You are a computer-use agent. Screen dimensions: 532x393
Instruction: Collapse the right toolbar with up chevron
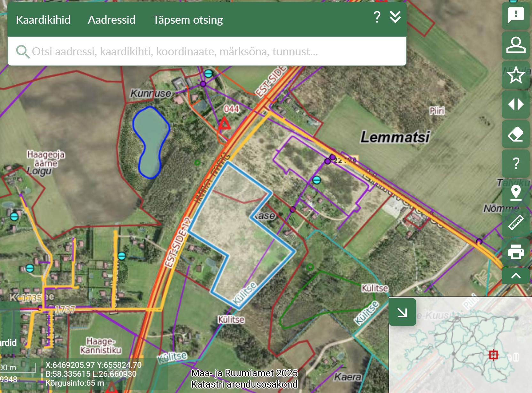516,276
